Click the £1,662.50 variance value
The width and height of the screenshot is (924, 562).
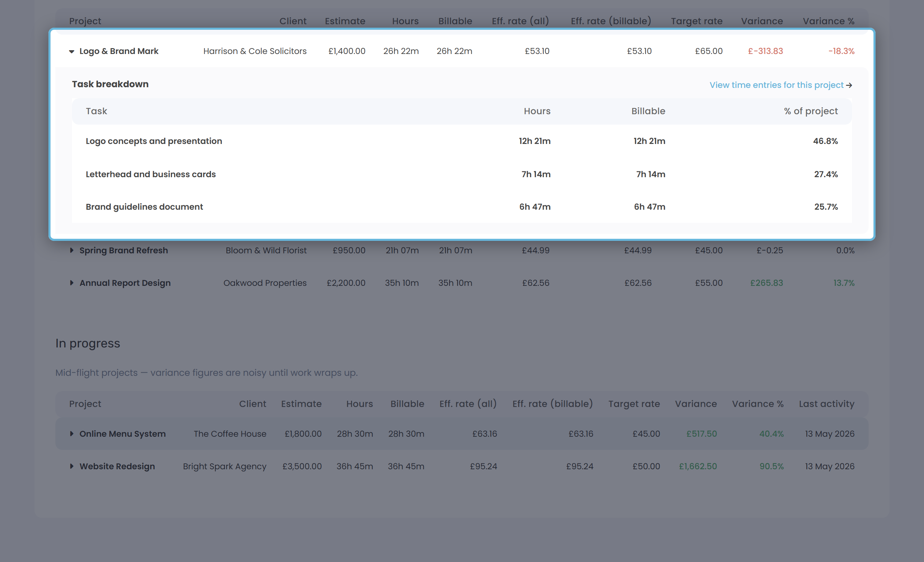tap(698, 466)
